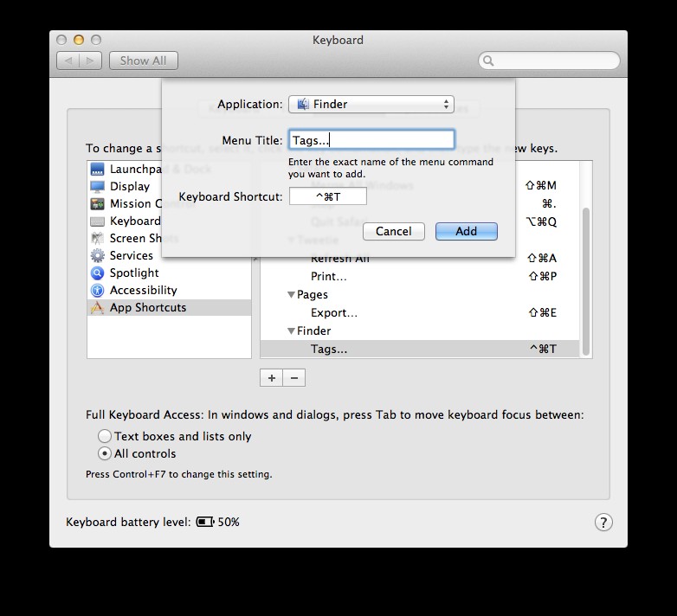Click the ^⌘T value in Tags row

(544, 349)
